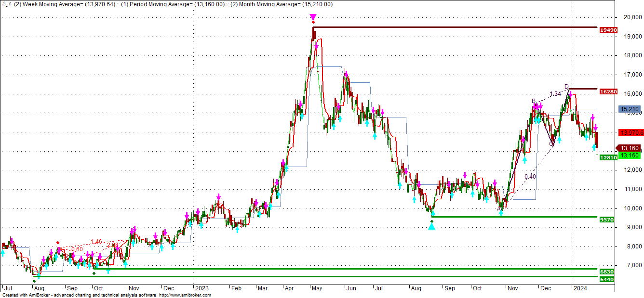Screen dimensions: 644x298
Task: Click the 9570 support price tag
Action: click(x=607, y=220)
